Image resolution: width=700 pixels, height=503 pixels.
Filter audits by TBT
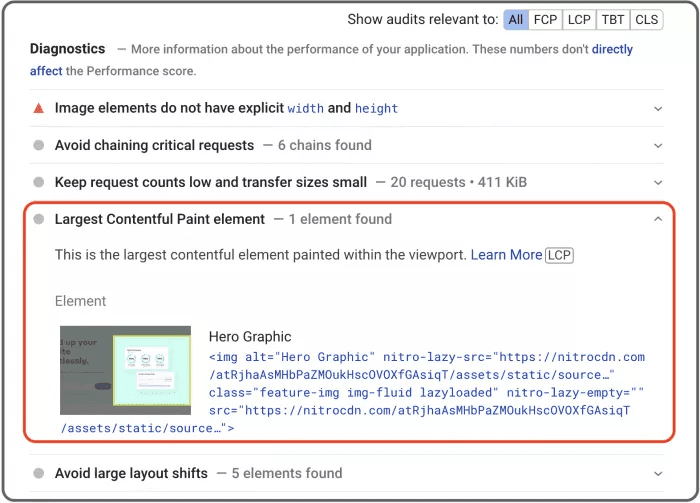tap(613, 20)
